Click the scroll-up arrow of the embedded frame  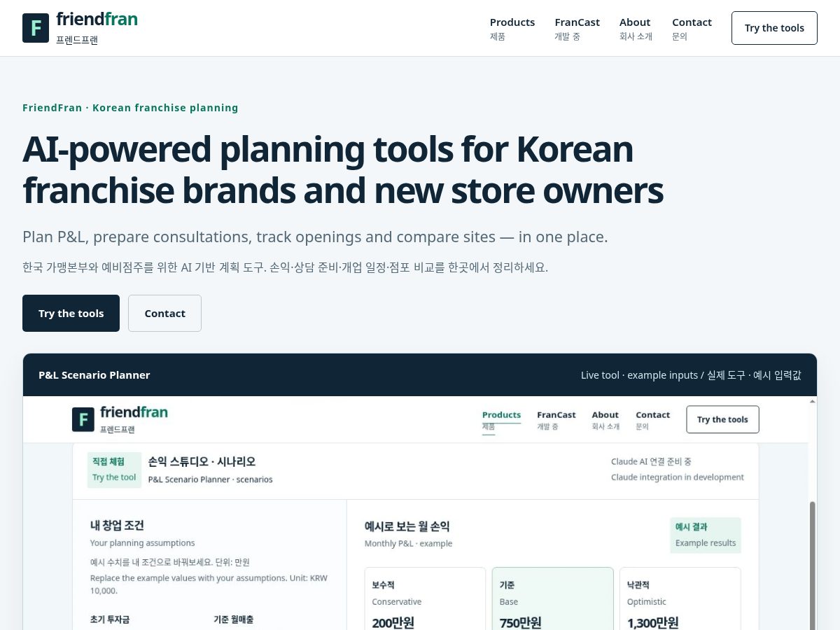[812, 402]
